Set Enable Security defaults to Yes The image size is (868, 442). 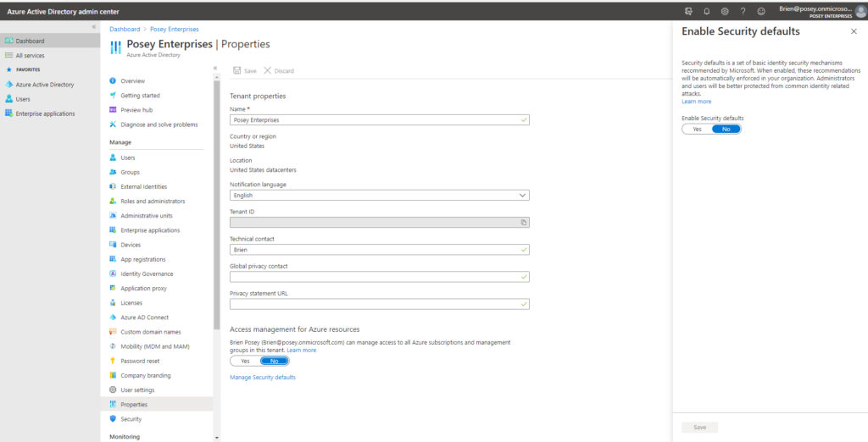coord(697,129)
